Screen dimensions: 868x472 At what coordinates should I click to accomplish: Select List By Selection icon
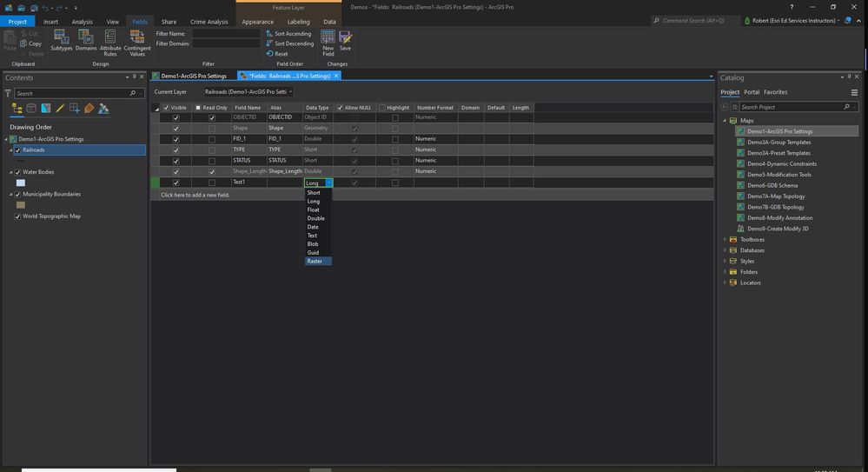pos(46,109)
